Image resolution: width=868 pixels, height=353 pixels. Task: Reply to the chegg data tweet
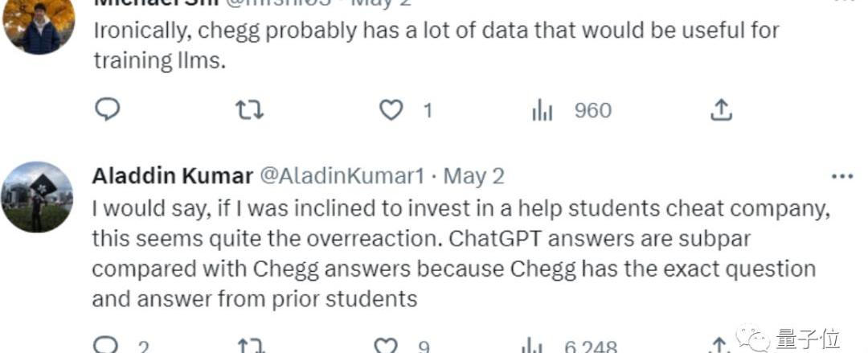pyautogui.click(x=107, y=109)
